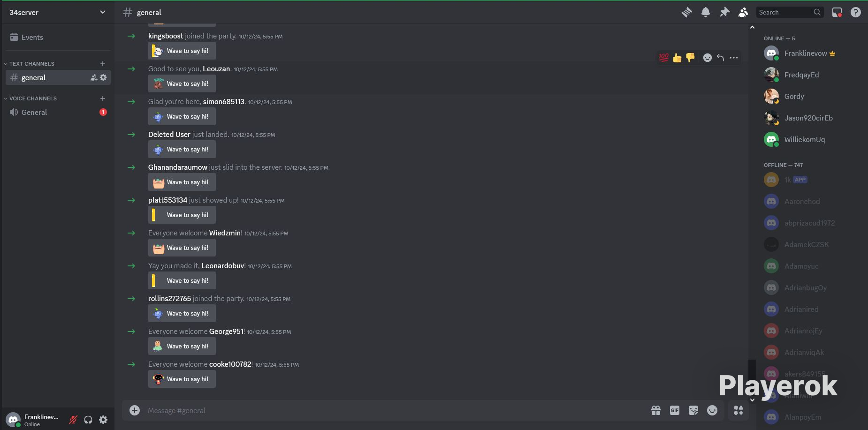This screenshot has height=430, width=868.
Task: Click the Message #general input field
Action: click(x=394, y=410)
